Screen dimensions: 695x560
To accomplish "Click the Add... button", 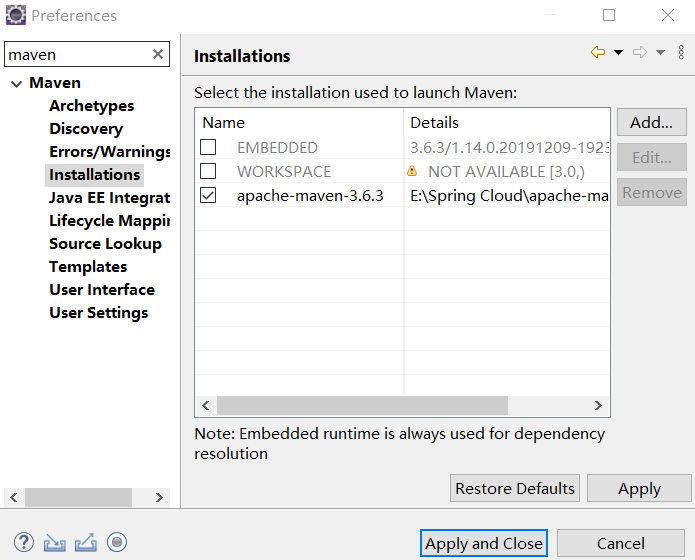I will 652,122.
